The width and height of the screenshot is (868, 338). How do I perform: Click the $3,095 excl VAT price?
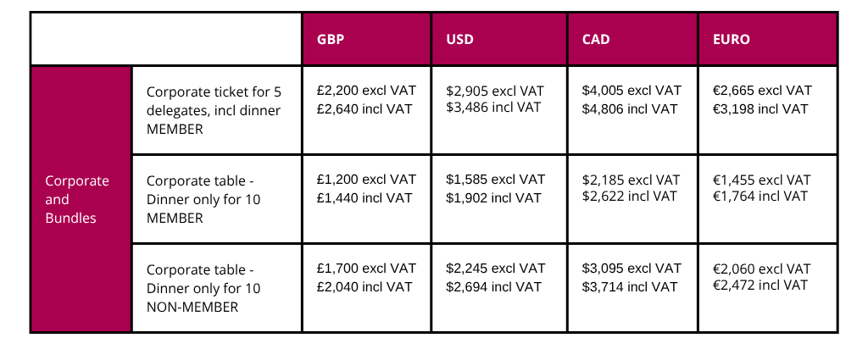[632, 269]
